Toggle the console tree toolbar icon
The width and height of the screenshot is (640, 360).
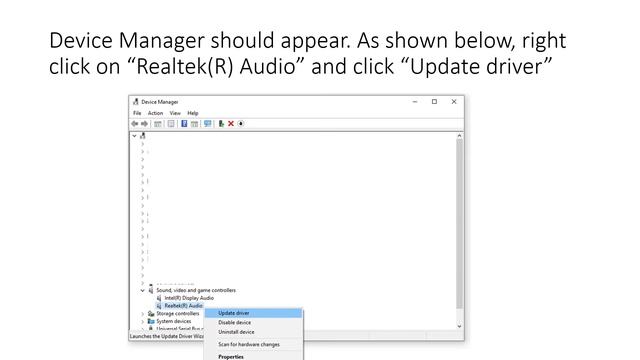point(158,124)
